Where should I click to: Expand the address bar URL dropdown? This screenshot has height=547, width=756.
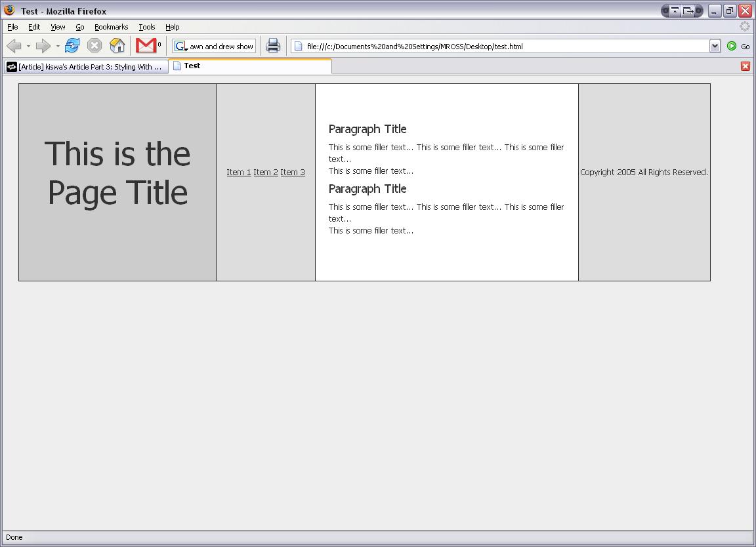pos(715,46)
